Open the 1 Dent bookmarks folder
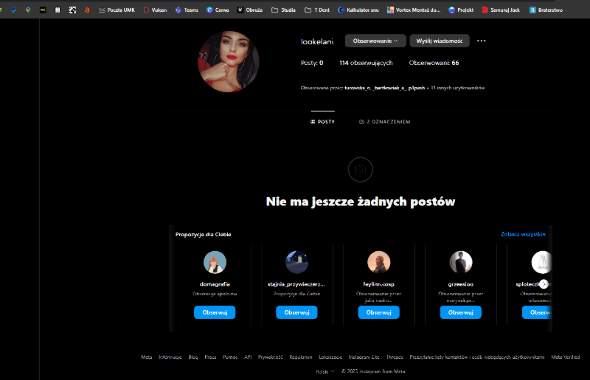 [x=317, y=10]
